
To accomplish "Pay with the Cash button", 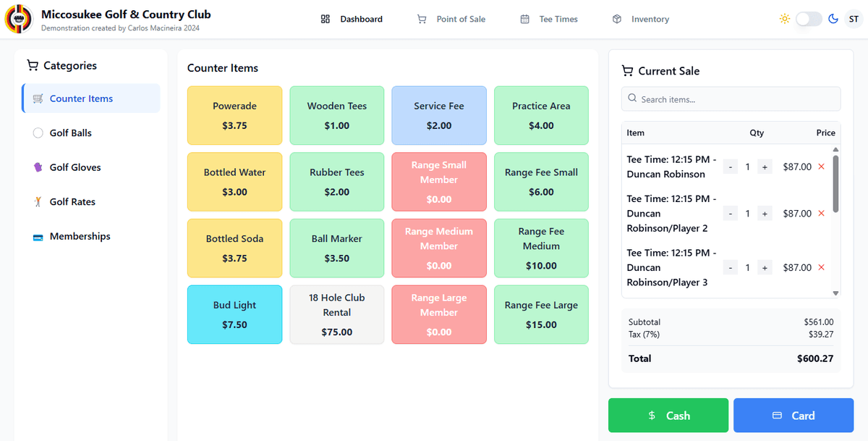I will click(668, 416).
